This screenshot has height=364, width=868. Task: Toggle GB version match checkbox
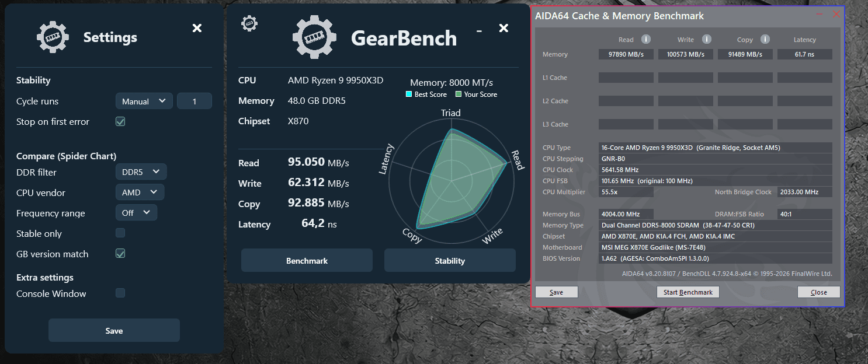point(120,253)
